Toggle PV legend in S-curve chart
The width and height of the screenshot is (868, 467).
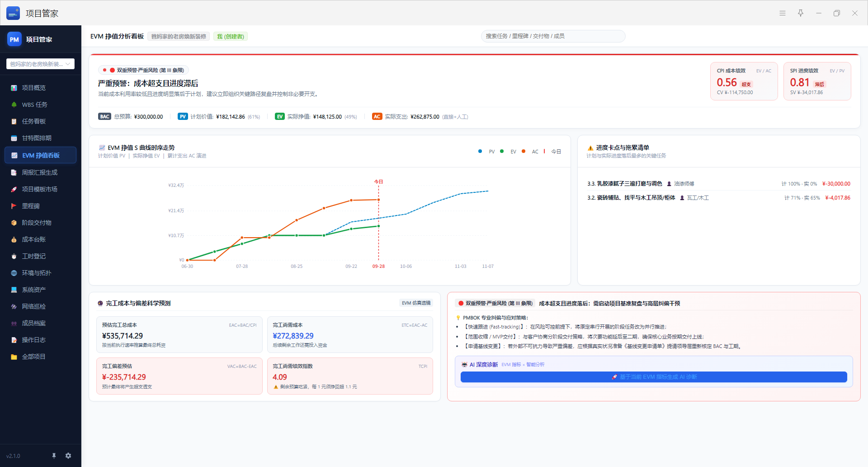(x=487, y=152)
